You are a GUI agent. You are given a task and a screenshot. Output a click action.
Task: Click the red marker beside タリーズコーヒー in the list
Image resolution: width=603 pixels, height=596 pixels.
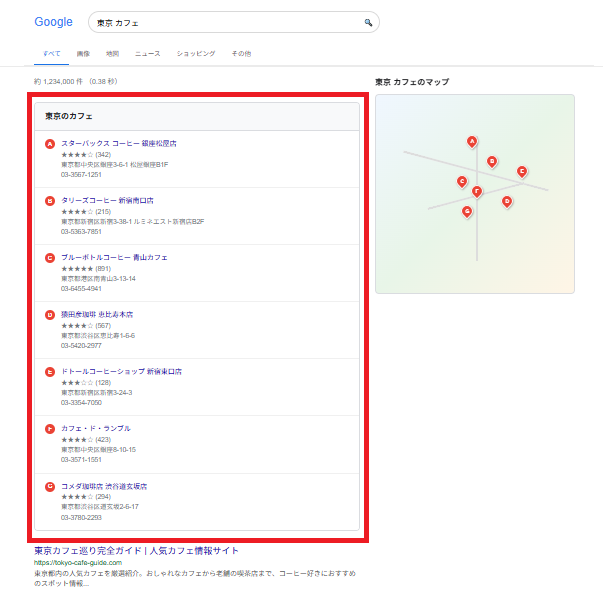tap(50, 200)
